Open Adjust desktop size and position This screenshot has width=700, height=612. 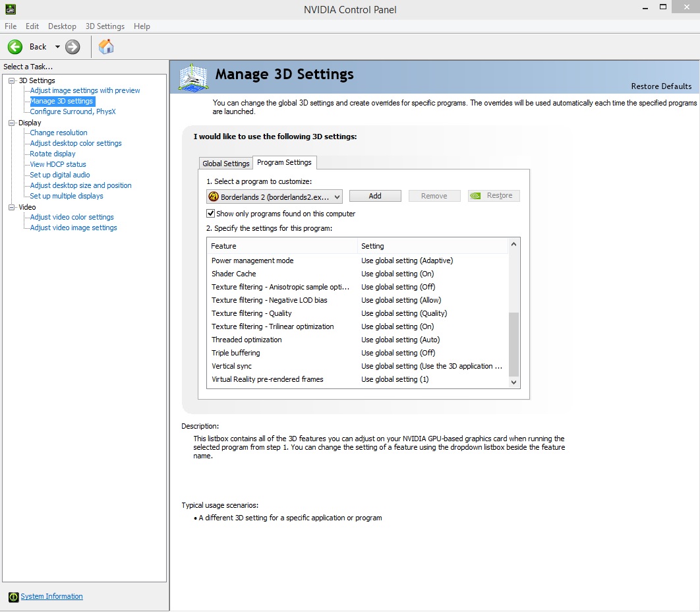tap(81, 185)
